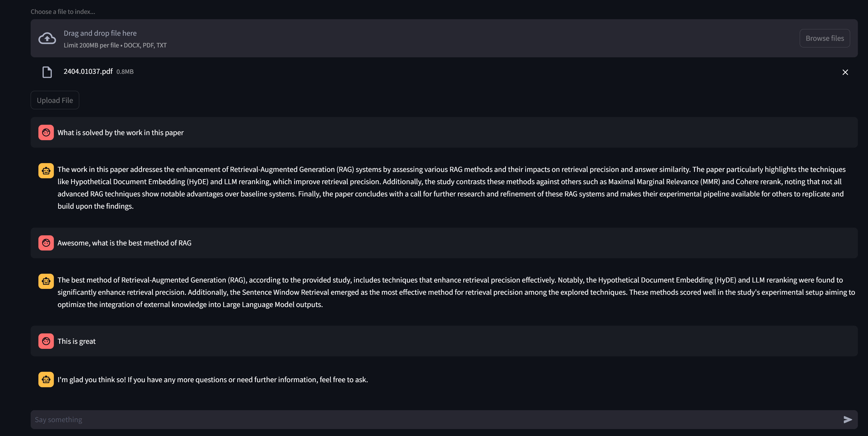
Task: Click the 'What is solved by the work' message
Action: tap(120, 132)
